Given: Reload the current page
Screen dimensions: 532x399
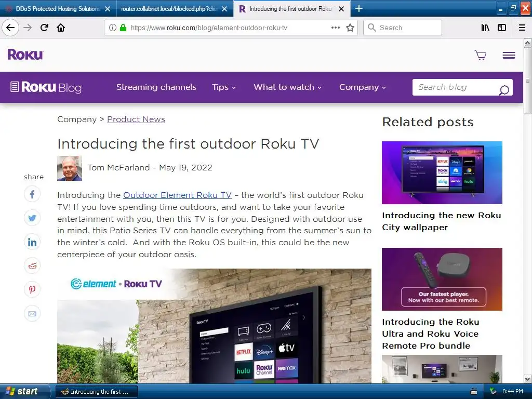Looking at the screenshot, I should pos(44,28).
